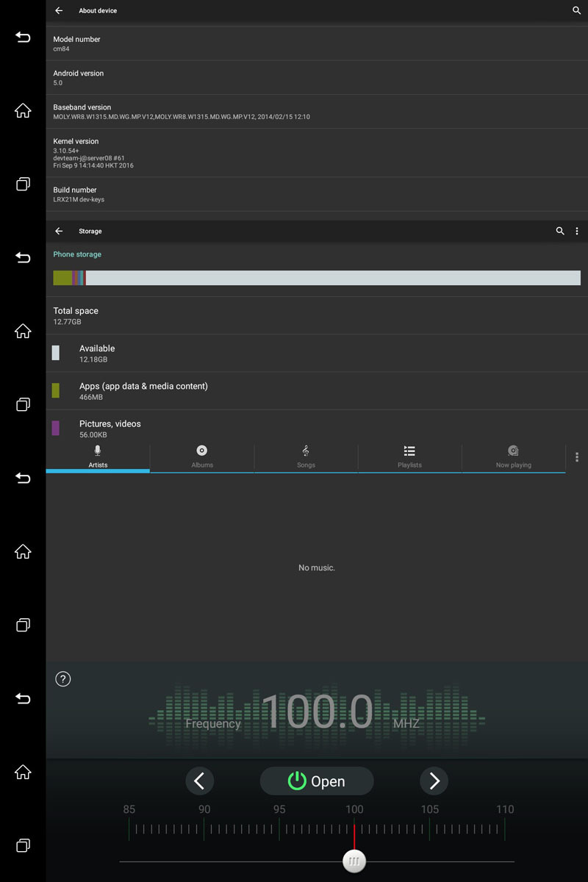Click the back arrow in About device header
The height and width of the screenshot is (882, 588).
pyautogui.click(x=59, y=11)
